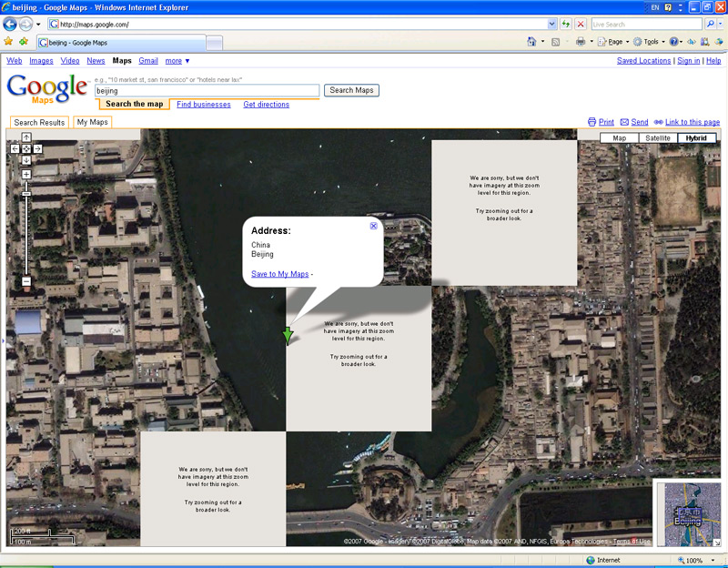Click the map search field containing beijing
The width and height of the screenshot is (728, 568).
click(207, 90)
